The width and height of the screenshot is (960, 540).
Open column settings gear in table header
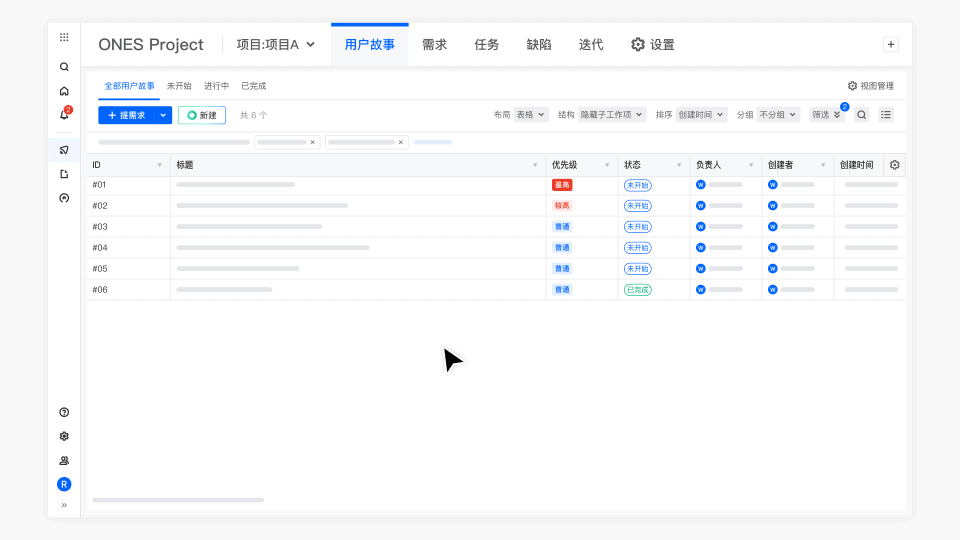[x=894, y=165]
